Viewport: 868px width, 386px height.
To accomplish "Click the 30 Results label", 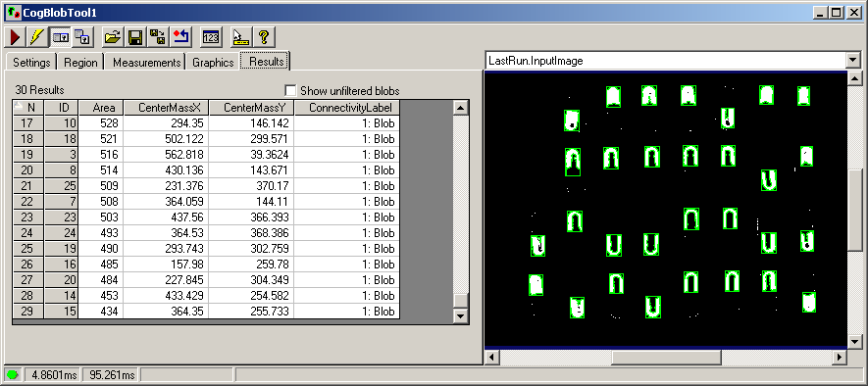I will coord(40,90).
